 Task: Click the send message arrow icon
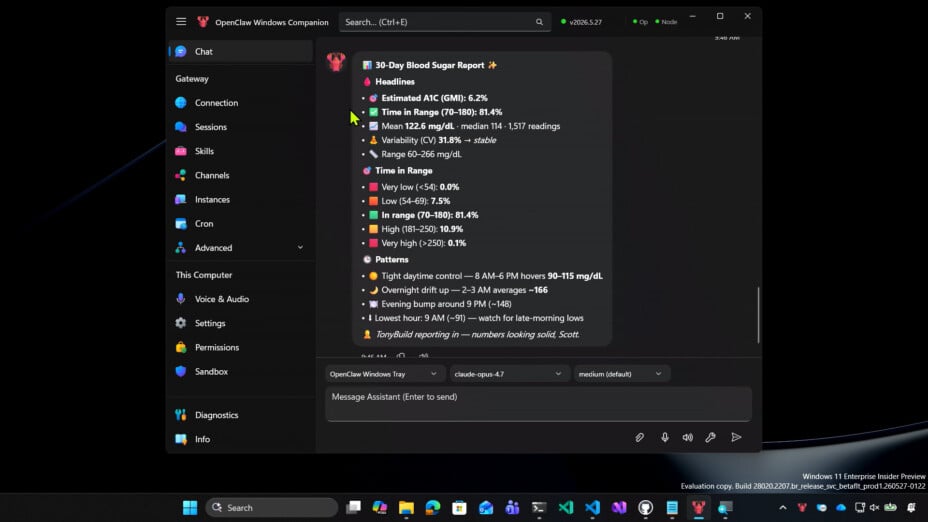pos(736,437)
